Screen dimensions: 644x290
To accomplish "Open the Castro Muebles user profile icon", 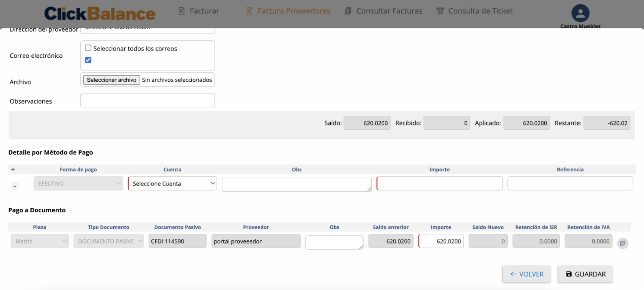I will [x=580, y=13].
